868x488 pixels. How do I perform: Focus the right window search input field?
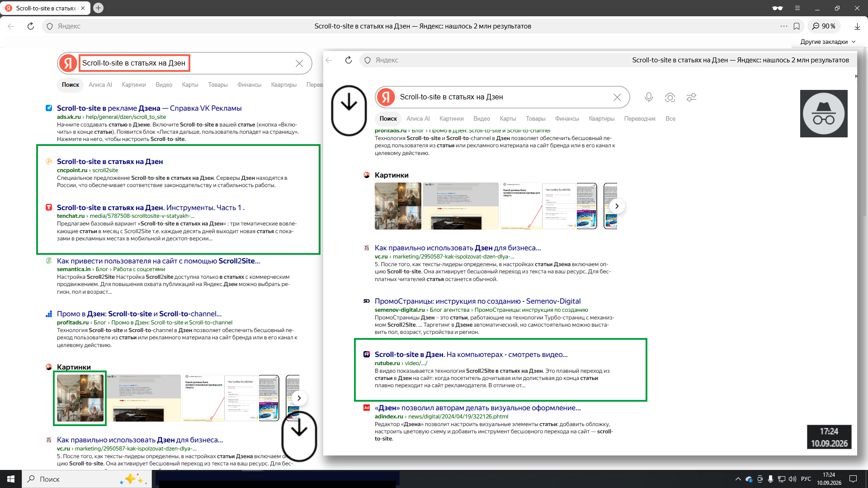(x=502, y=97)
